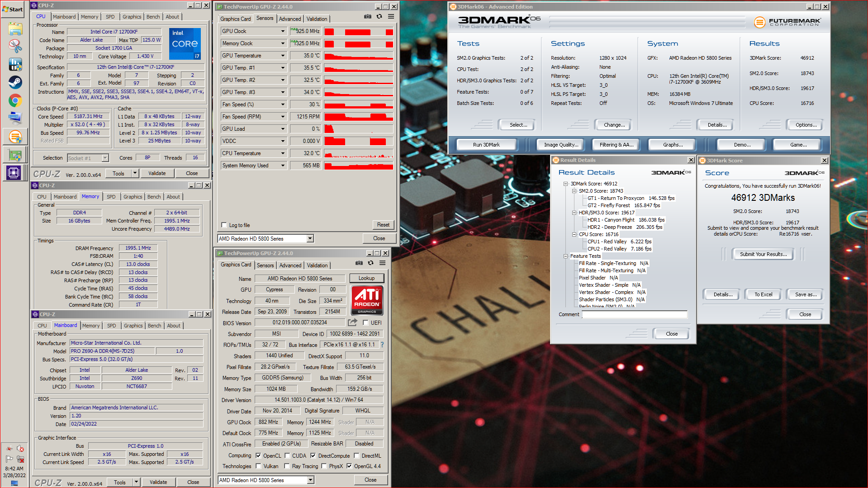868x488 pixels.
Task: Open the GPU Clock sensor dropdown
Action: 283,31
